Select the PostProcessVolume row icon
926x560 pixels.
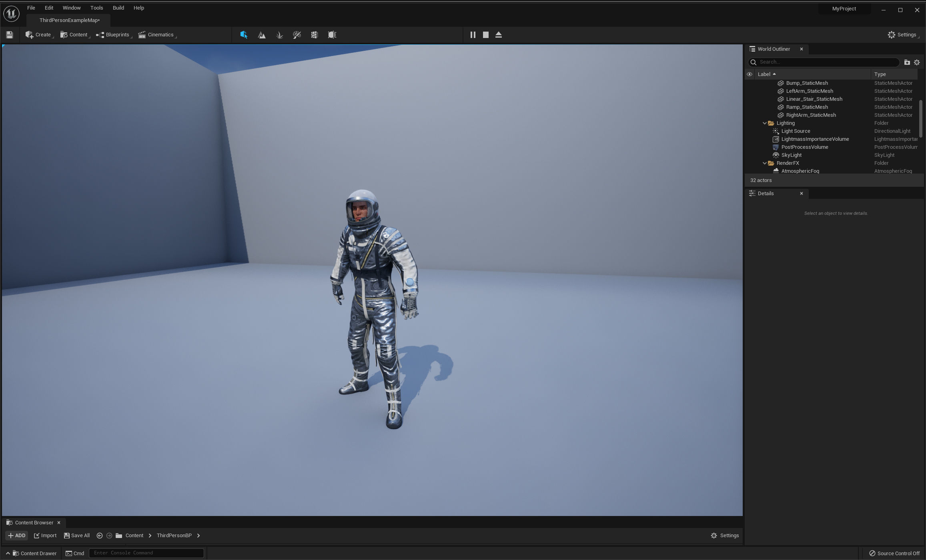(776, 147)
